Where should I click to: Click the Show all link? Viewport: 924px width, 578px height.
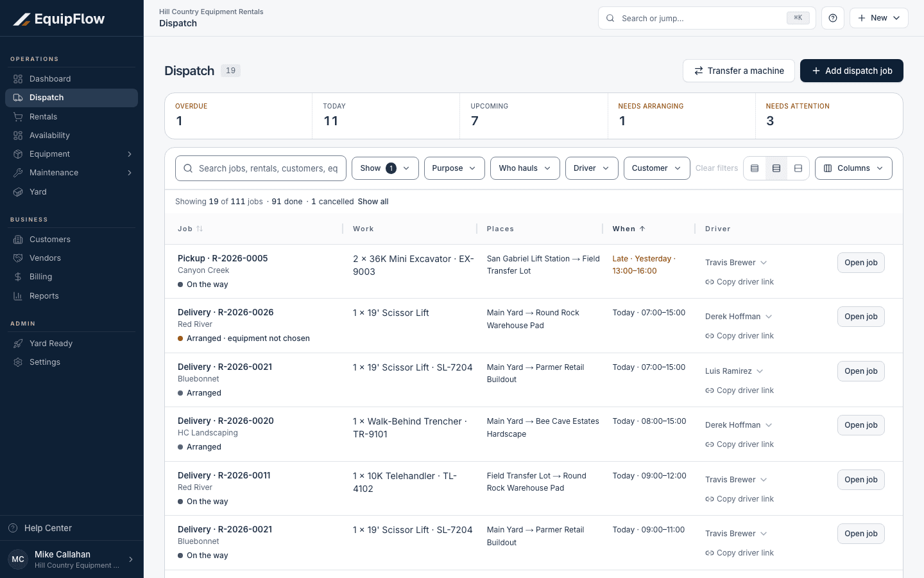point(373,202)
